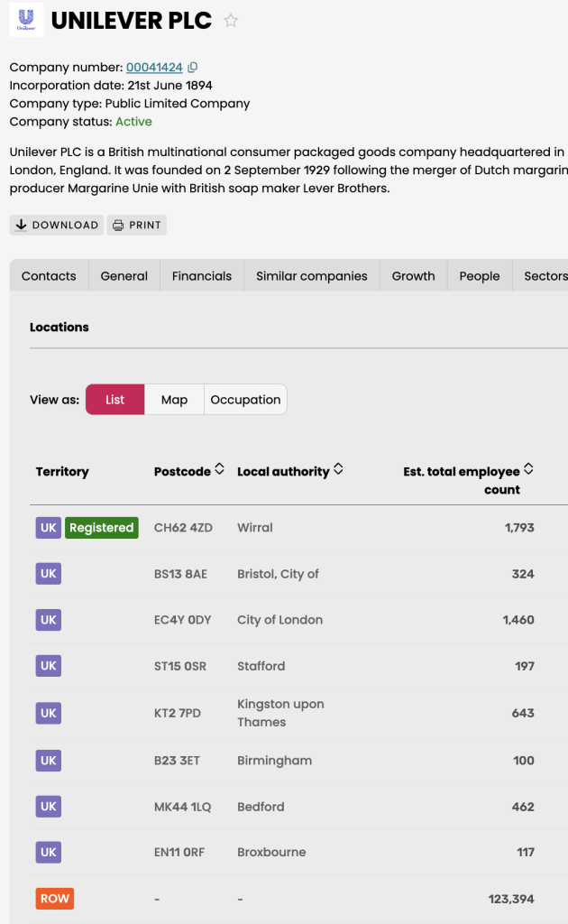Screen dimensions: 568x924
Task: Sort by Est. total employee count
Action: [x=528, y=470]
